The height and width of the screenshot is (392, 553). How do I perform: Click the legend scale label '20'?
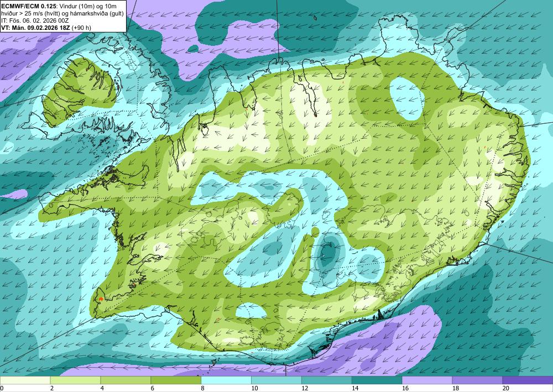[x=506, y=389]
